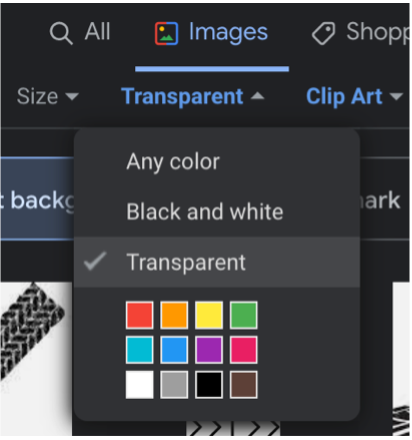Image resolution: width=412 pixels, height=440 pixels.
Task: Pick the green color swatch
Action: (x=244, y=315)
